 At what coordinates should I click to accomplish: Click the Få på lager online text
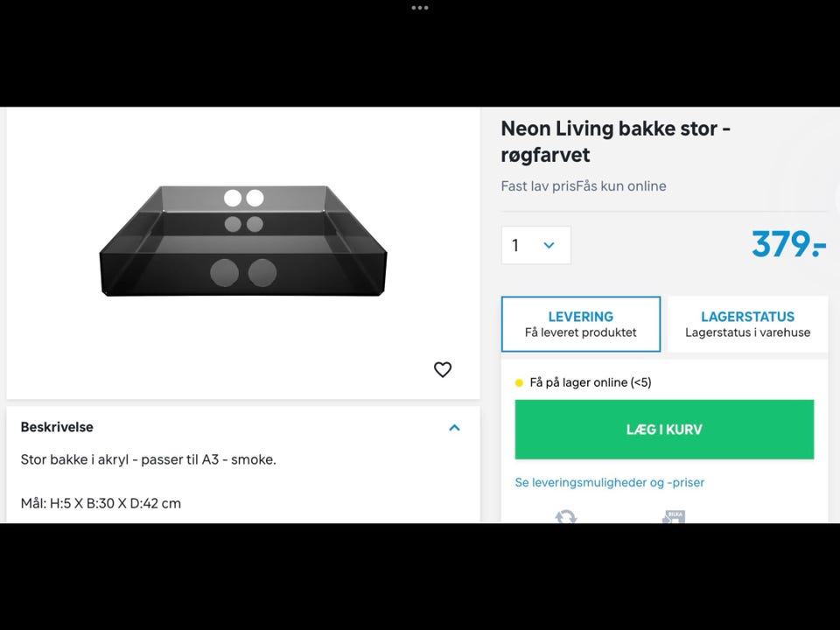tap(591, 383)
